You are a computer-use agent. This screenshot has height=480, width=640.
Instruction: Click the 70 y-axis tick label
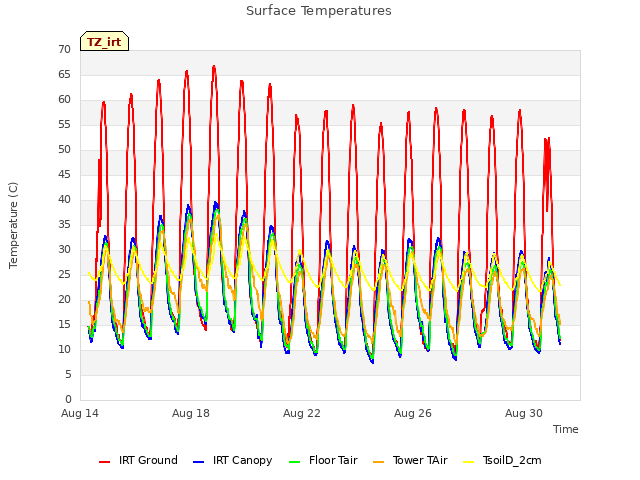[x=64, y=50]
